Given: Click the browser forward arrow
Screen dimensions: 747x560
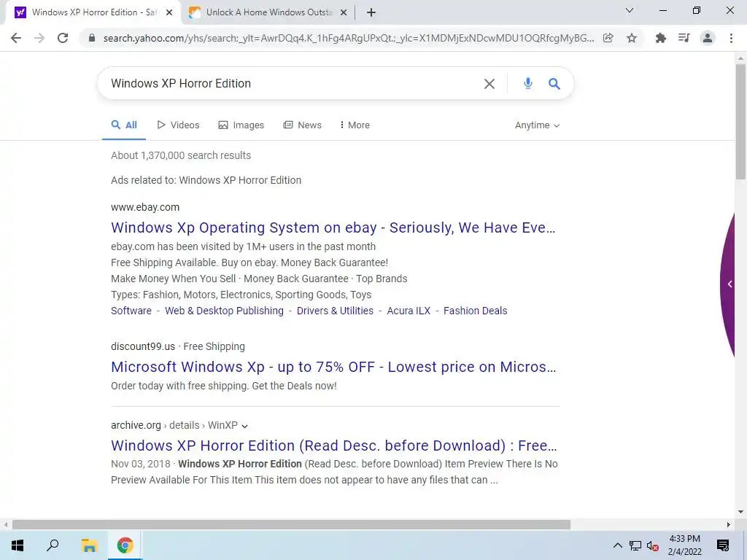Looking at the screenshot, I should tap(39, 38).
